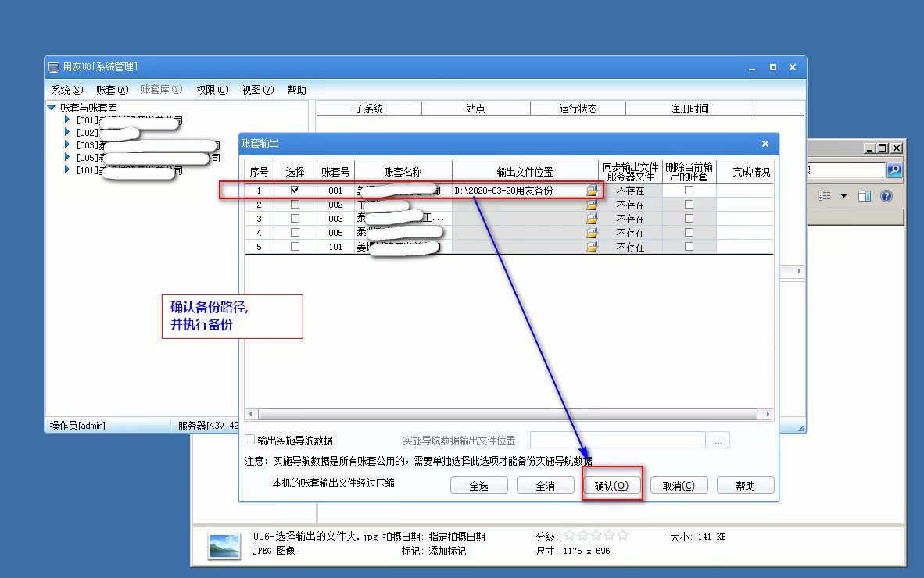This screenshot has width=924, height=578.
Task: Click the account list horizontal scrollbar
Action: (x=508, y=415)
